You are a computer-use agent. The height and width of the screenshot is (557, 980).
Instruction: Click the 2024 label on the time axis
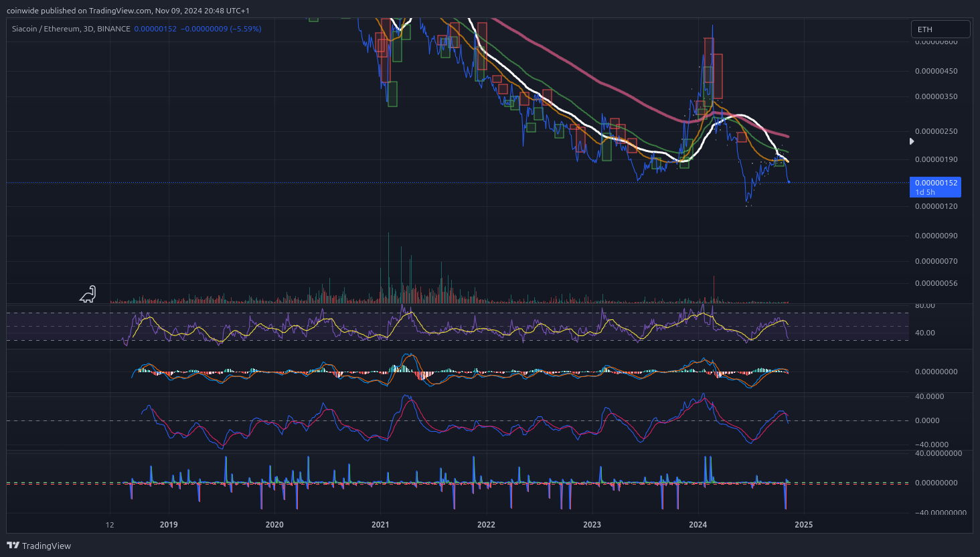[x=698, y=525]
